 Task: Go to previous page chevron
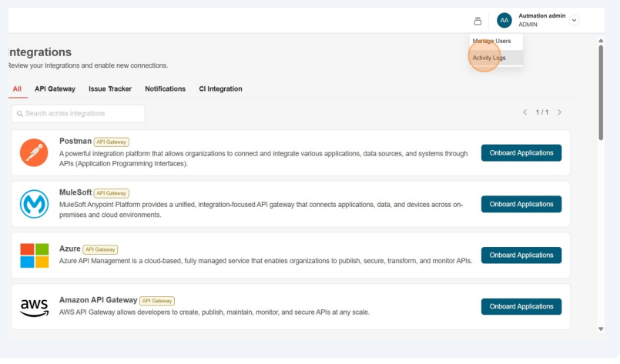524,112
